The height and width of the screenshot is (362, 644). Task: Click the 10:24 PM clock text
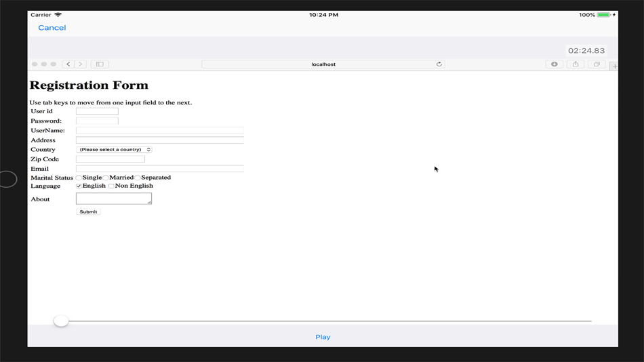tap(323, 15)
